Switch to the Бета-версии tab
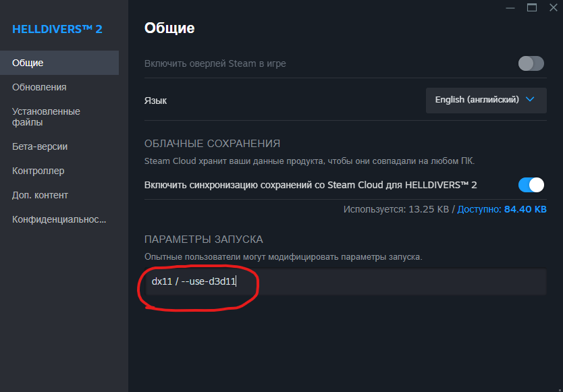 tap(40, 146)
